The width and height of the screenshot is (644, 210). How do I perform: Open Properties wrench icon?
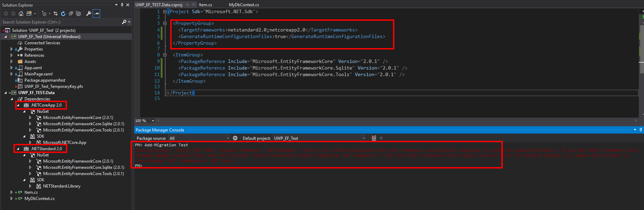click(x=89, y=13)
